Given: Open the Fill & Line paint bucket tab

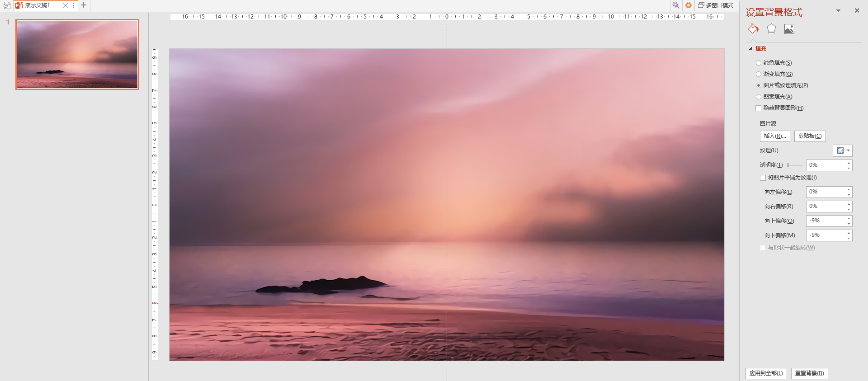Looking at the screenshot, I should tap(753, 29).
